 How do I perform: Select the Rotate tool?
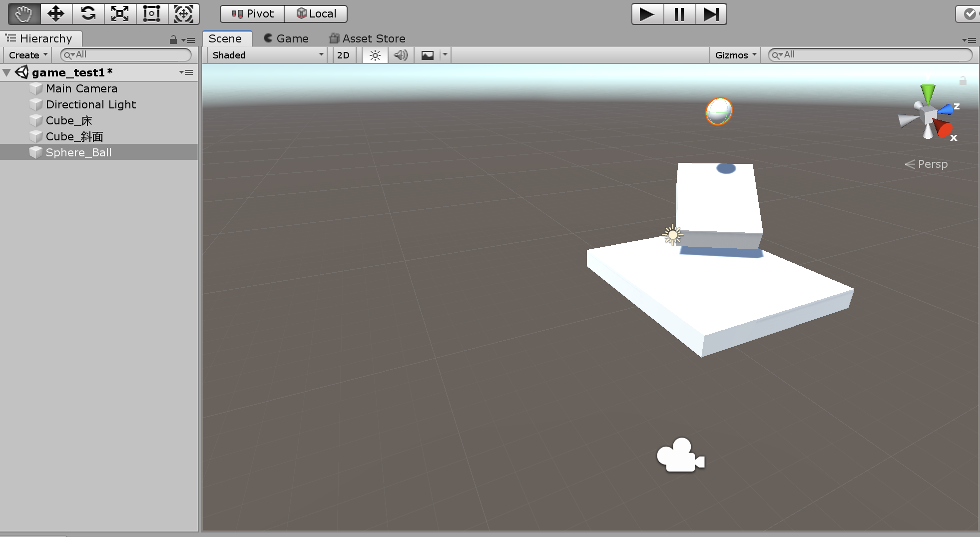pyautogui.click(x=88, y=13)
